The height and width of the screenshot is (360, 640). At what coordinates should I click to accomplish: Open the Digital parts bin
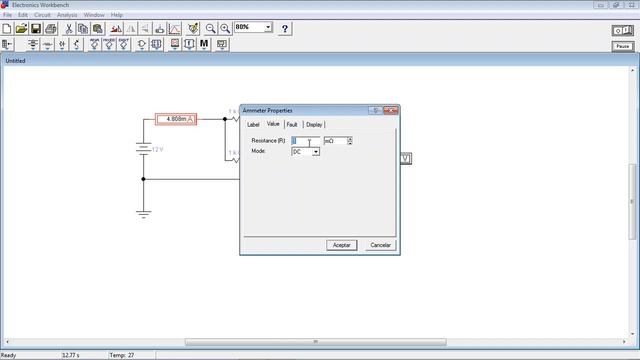pyautogui.click(x=156, y=44)
